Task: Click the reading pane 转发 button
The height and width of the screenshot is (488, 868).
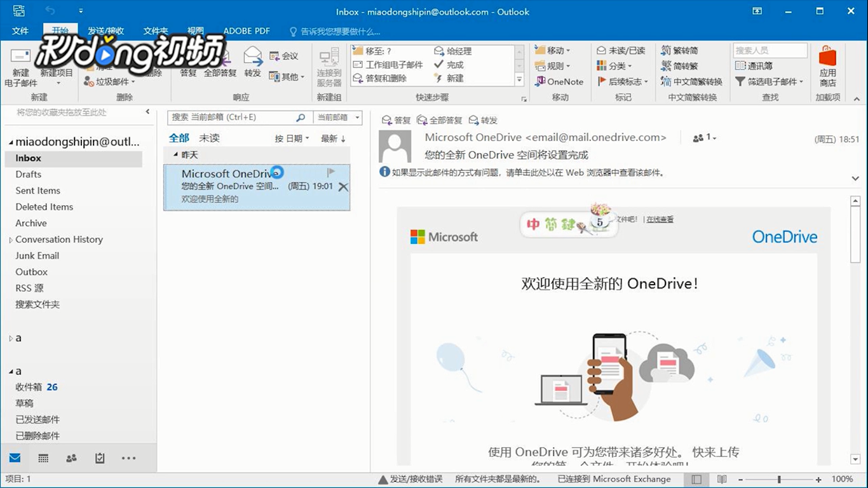Action: tap(483, 120)
